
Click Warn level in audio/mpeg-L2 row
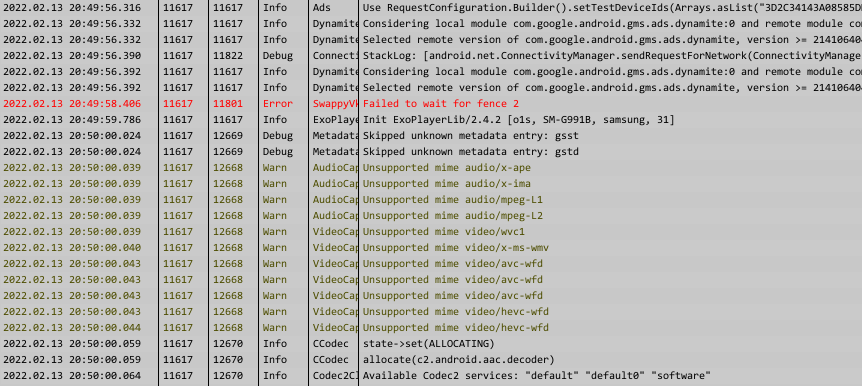click(275, 216)
